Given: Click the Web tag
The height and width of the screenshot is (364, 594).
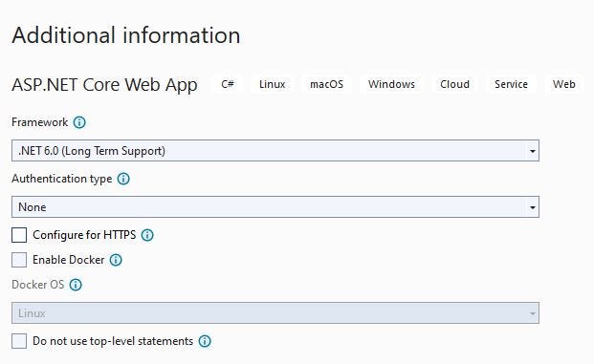Looking at the screenshot, I should (563, 84).
